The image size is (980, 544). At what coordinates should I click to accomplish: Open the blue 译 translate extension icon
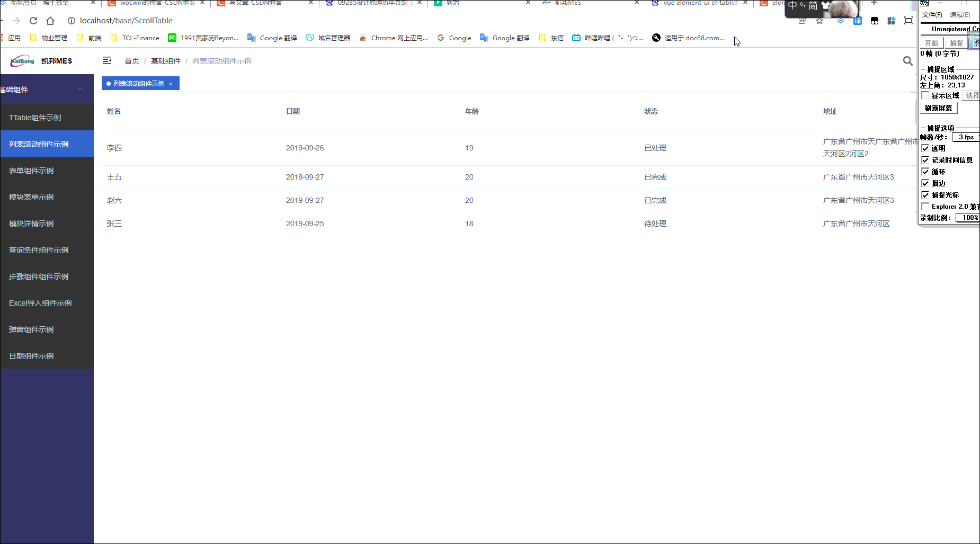tap(858, 21)
